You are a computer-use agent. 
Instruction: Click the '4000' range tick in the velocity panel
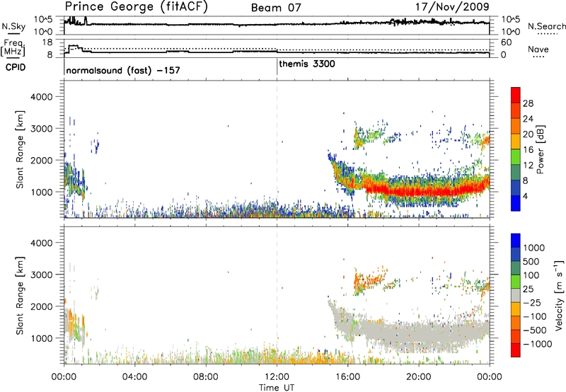point(42,243)
